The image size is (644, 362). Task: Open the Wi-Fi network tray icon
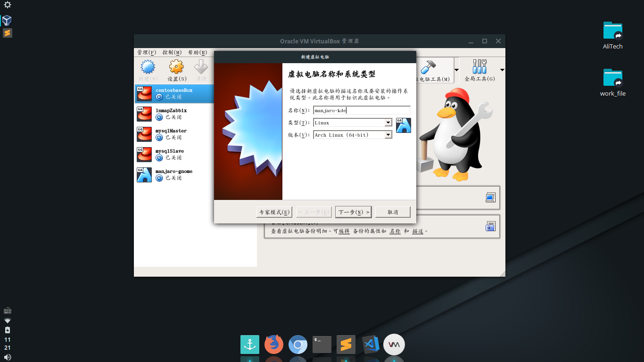click(x=7, y=320)
